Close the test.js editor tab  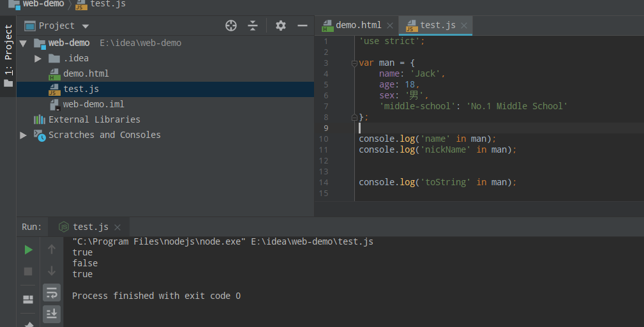(x=464, y=26)
